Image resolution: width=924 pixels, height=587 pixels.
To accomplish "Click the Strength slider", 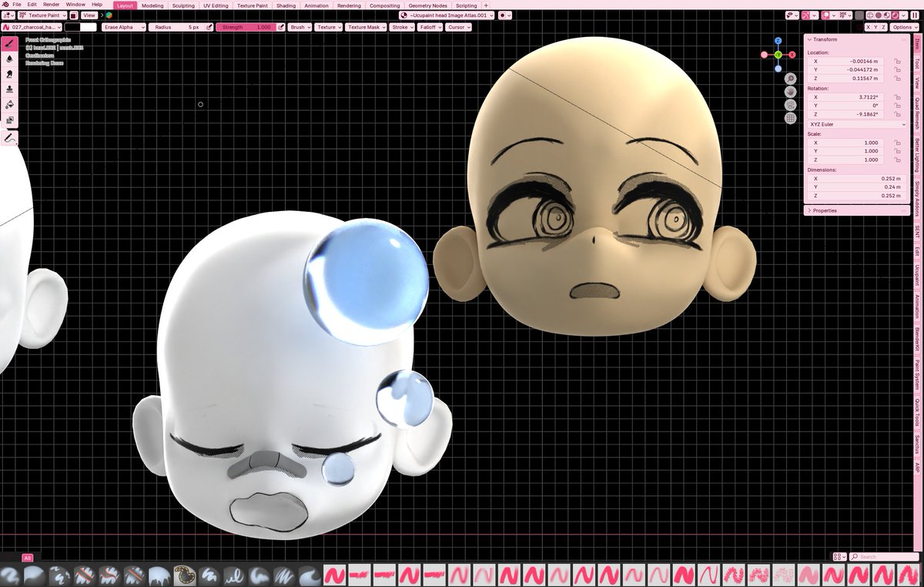I will click(x=246, y=27).
